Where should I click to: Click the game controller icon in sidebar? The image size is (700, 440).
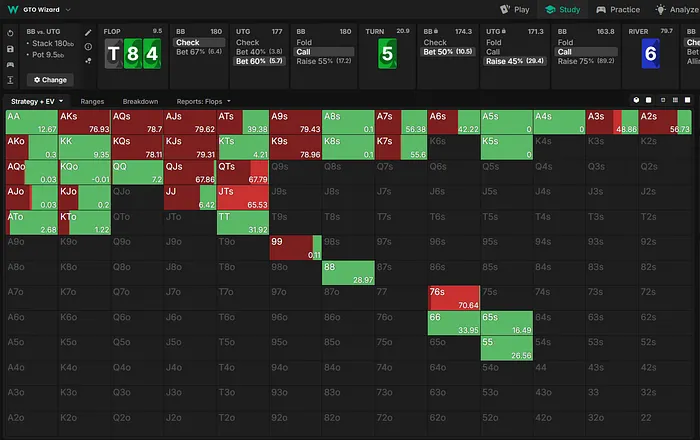pyautogui.click(x=9, y=63)
